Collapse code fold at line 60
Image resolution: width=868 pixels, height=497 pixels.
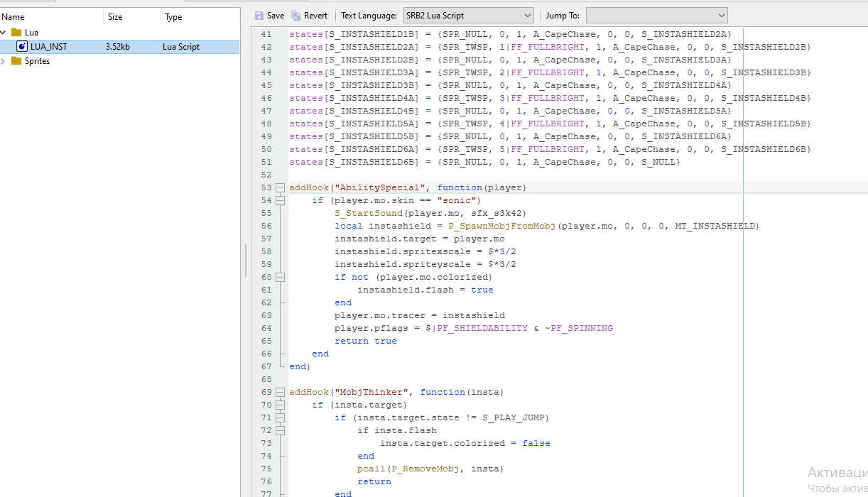pos(280,278)
